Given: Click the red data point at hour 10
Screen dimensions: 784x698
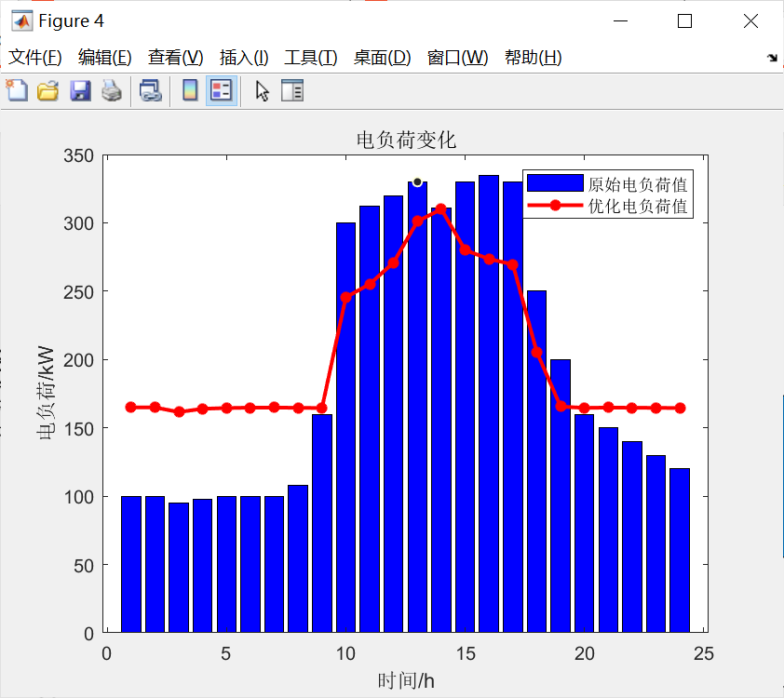Looking at the screenshot, I should tap(346, 297).
